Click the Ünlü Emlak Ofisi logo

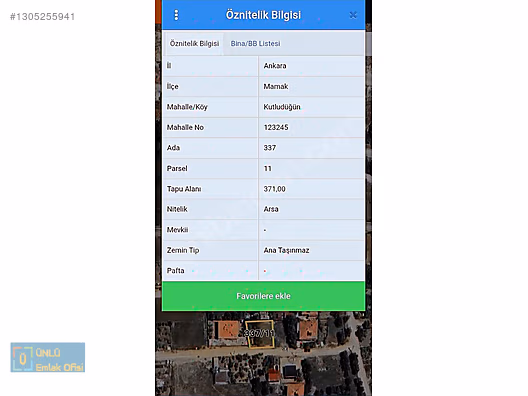47,357
